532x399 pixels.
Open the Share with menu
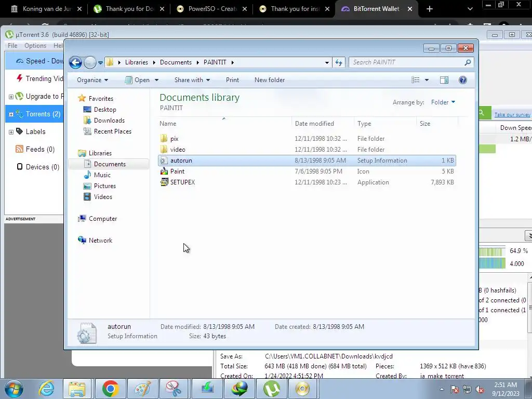[192, 80]
